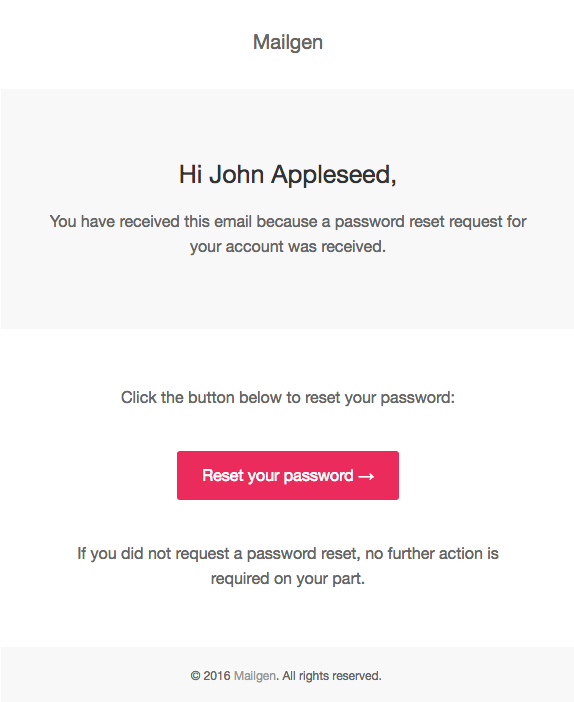Click the Hi John Appleseed greeting heading
Image resolution: width=574 pixels, height=702 pixels.
pos(287,175)
